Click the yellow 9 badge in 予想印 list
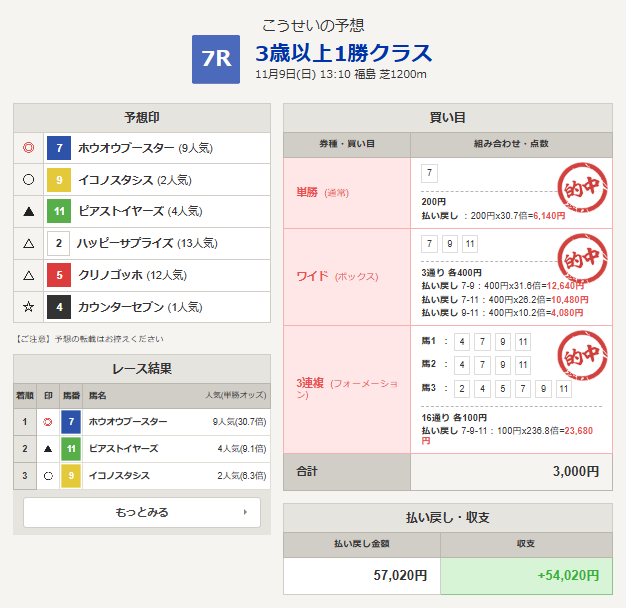Viewport: 626px width, 608px height. [x=59, y=181]
